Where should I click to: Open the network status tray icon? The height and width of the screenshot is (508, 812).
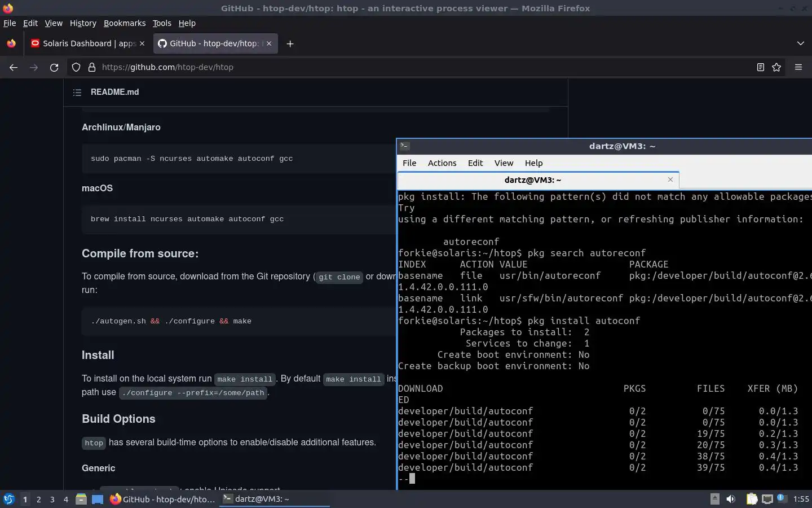click(767, 499)
